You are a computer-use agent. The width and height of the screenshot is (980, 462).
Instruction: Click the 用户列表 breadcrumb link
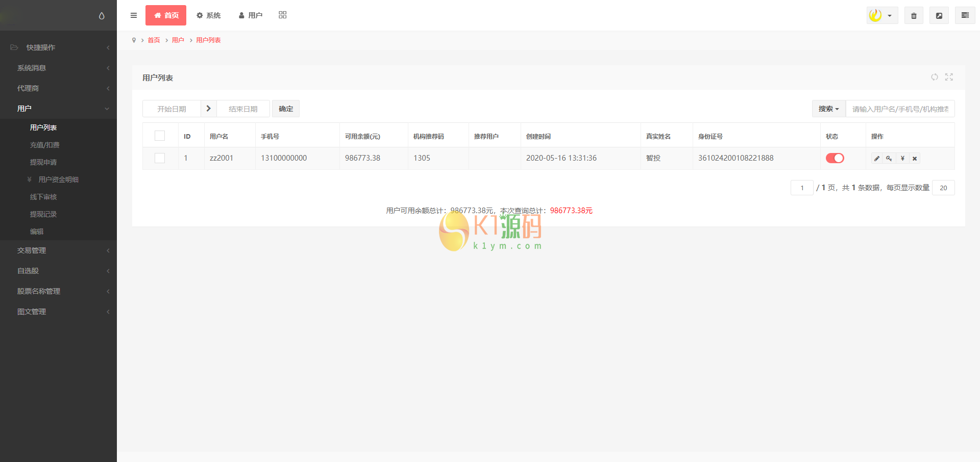(x=209, y=40)
